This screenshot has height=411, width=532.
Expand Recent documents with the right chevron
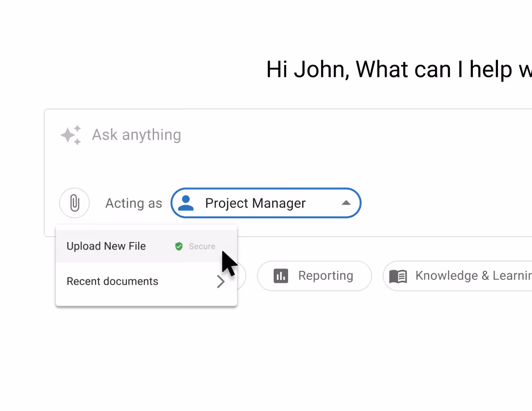(x=220, y=281)
